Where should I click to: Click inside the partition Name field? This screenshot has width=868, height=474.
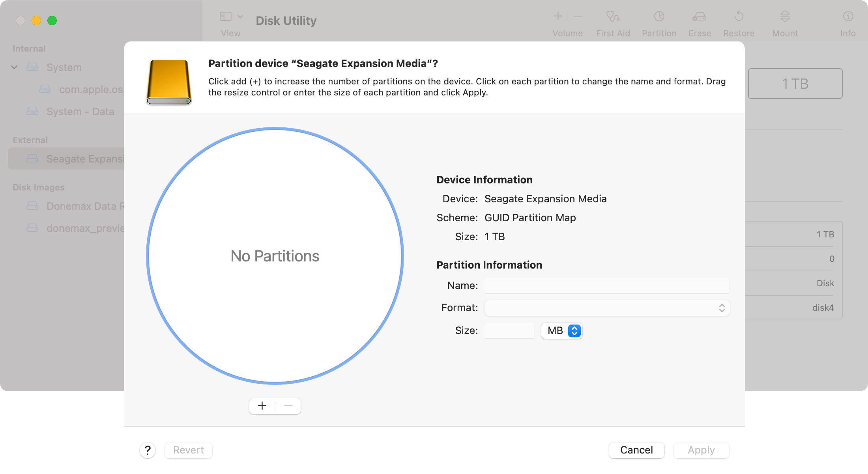pyautogui.click(x=606, y=285)
